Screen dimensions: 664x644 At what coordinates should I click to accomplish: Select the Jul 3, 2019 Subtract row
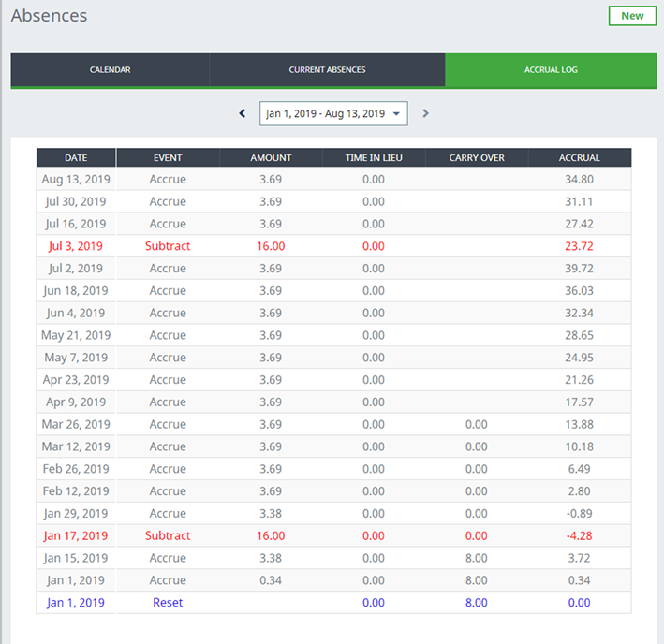(x=168, y=246)
